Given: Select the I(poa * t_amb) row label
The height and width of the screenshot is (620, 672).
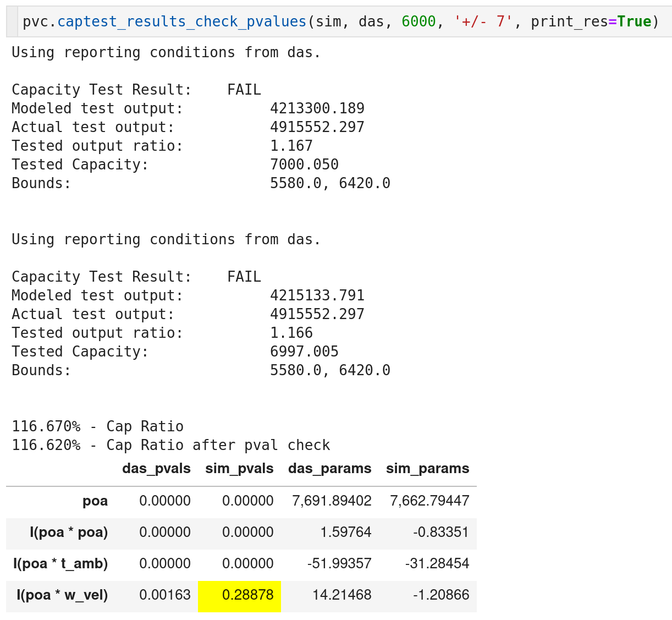Looking at the screenshot, I should tap(60, 564).
